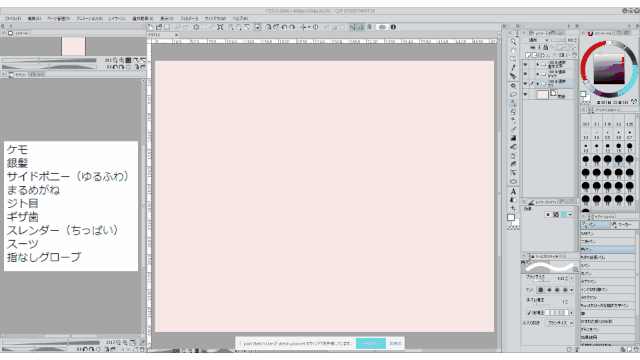Toggle visibility of paper layer
The height and width of the screenshot is (360, 640).
point(525,94)
